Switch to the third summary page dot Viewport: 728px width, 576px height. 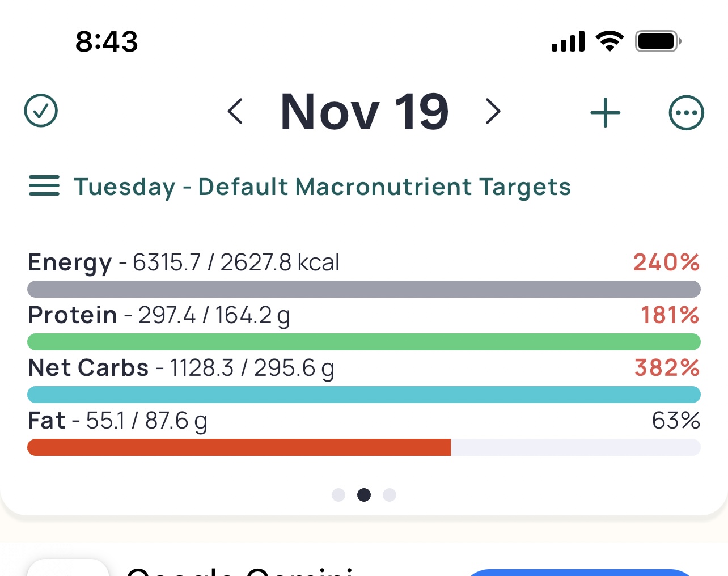(390, 495)
